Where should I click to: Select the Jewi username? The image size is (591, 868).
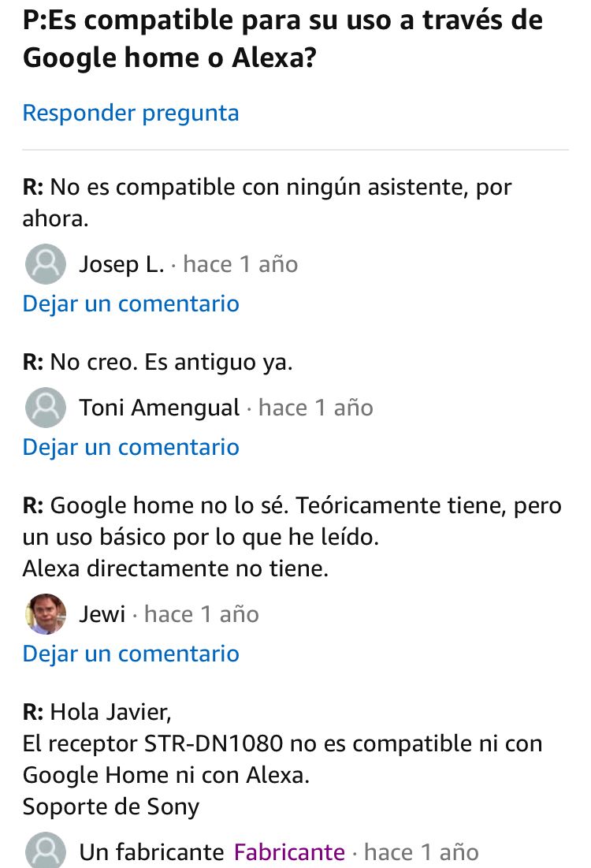[102, 614]
